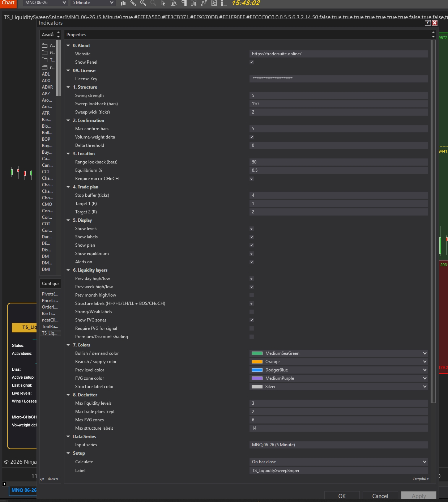Image resolution: width=448 pixels, height=502 pixels.
Task: Enable Strong/Weak labels checkbox
Action: pyautogui.click(x=252, y=312)
